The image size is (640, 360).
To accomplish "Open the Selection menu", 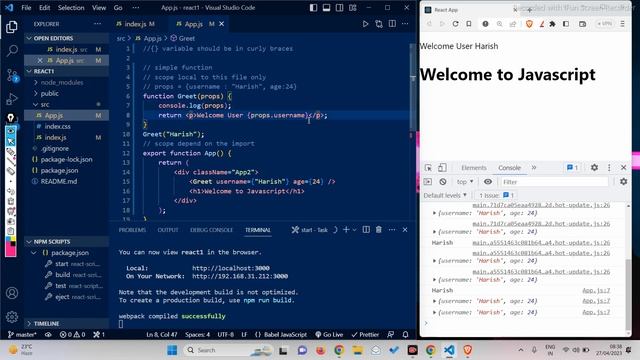I will pyautogui.click(x=71, y=8).
